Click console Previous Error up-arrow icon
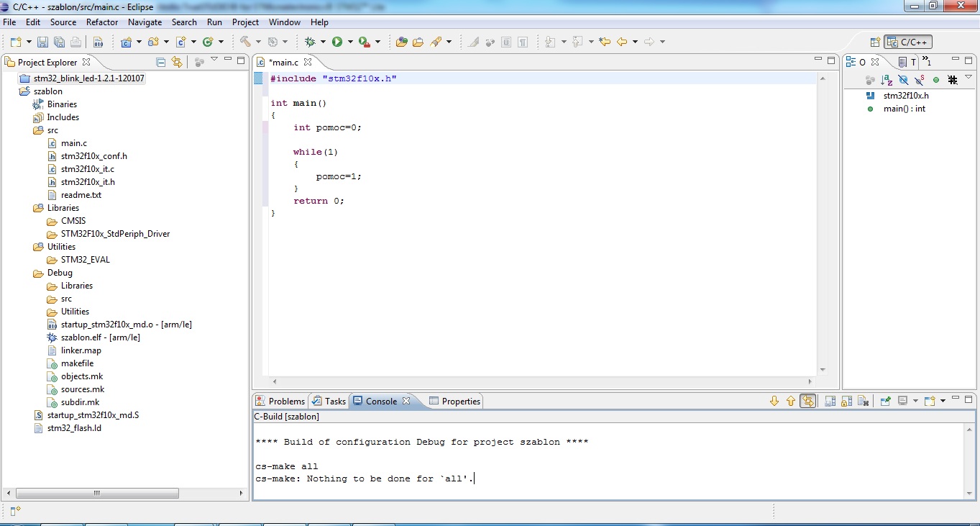Viewport: 980px width, 526px height. [791, 401]
